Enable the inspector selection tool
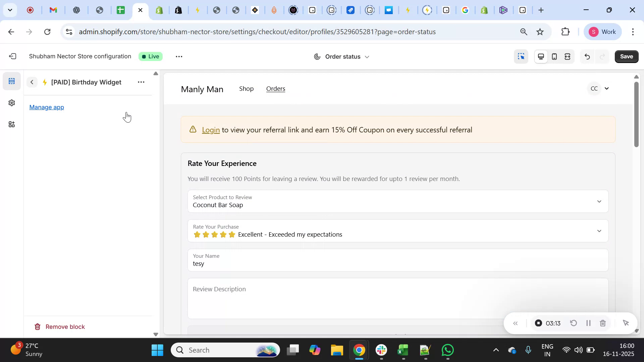The image size is (644, 362). tap(521, 56)
